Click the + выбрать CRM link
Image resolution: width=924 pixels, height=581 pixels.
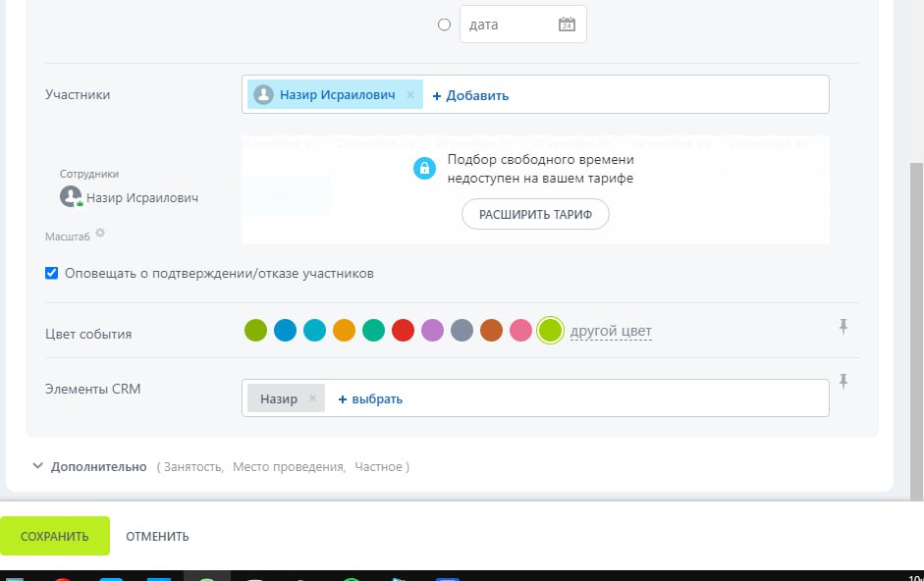click(x=370, y=398)
